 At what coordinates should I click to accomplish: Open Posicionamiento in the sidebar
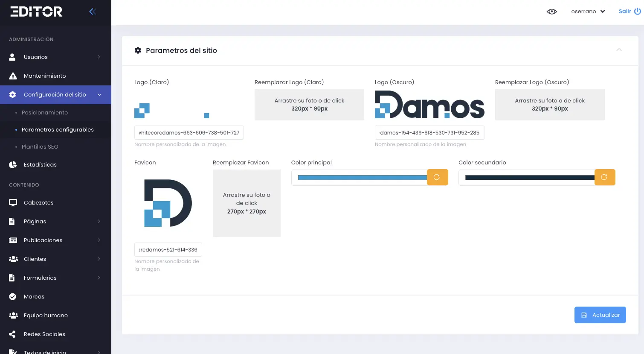pyautogui.click(x=45, y=113)
